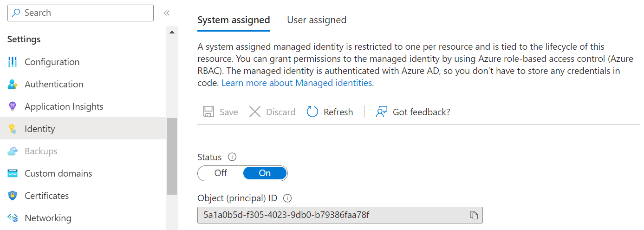Image resolution: width=644 pixels, height=230 pixels.
Task: Copy the Object principal ID value
Action: [474, 215]
